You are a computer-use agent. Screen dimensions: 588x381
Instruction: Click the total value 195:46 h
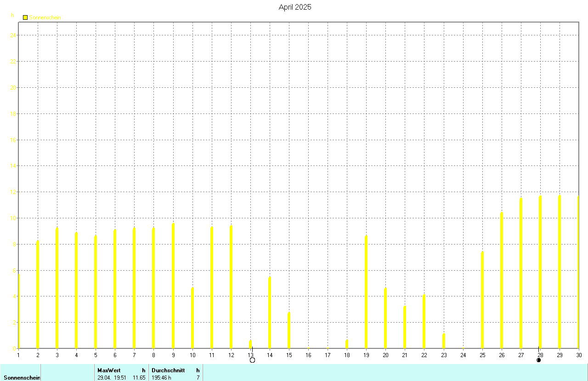click(162, 378)
